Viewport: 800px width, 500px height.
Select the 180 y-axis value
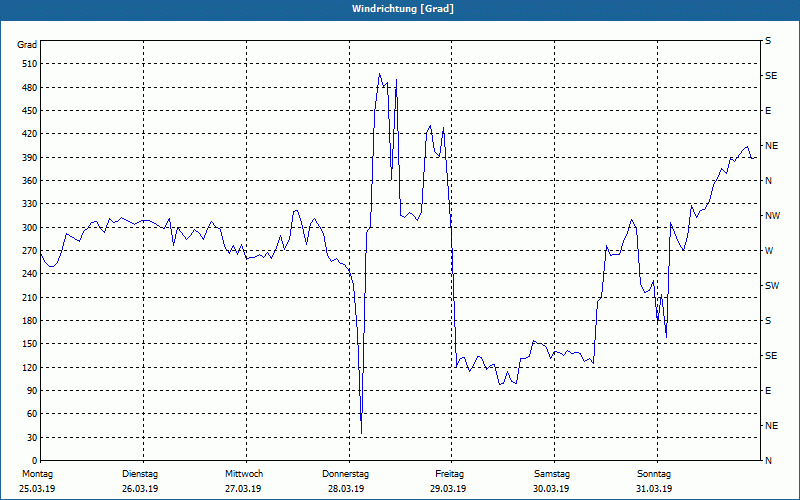[30, 321]
